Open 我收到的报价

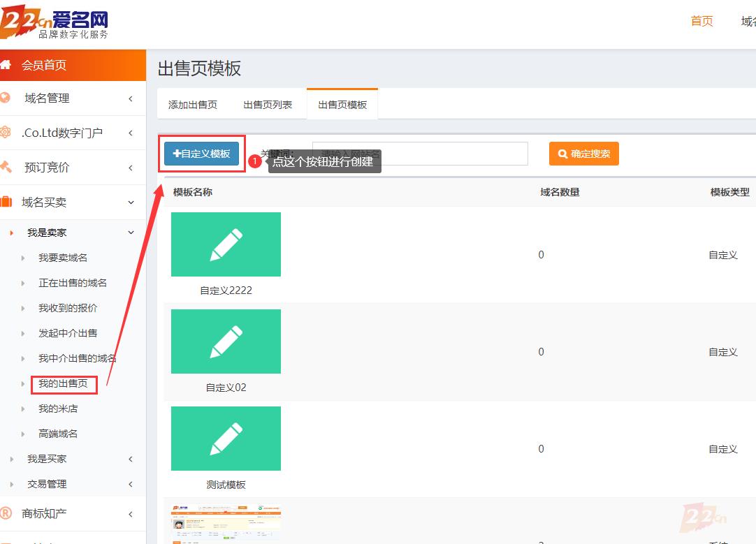(x=68, y=308)
